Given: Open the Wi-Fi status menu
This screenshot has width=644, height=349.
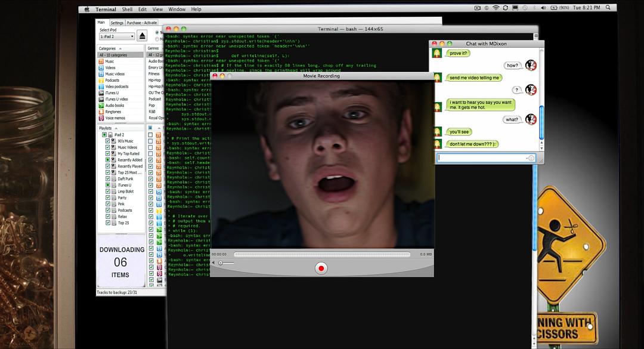Looking at the screenshot, I should click(496, 8).
